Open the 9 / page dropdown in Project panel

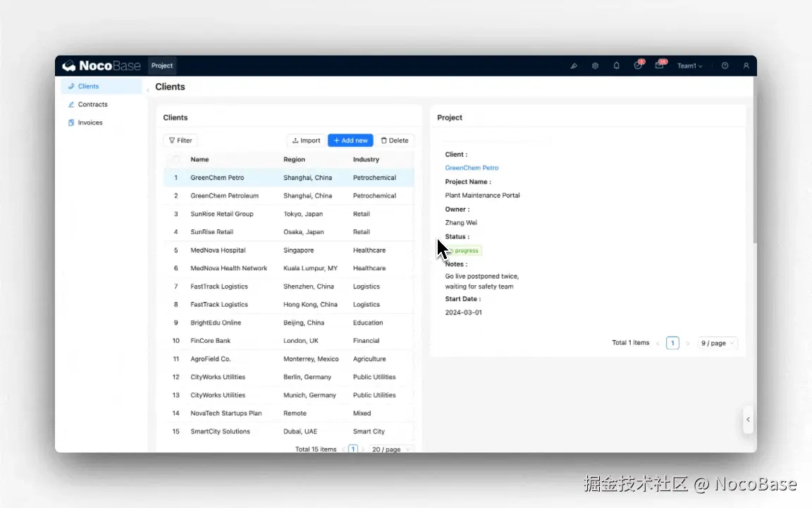(x=715, y=343)
